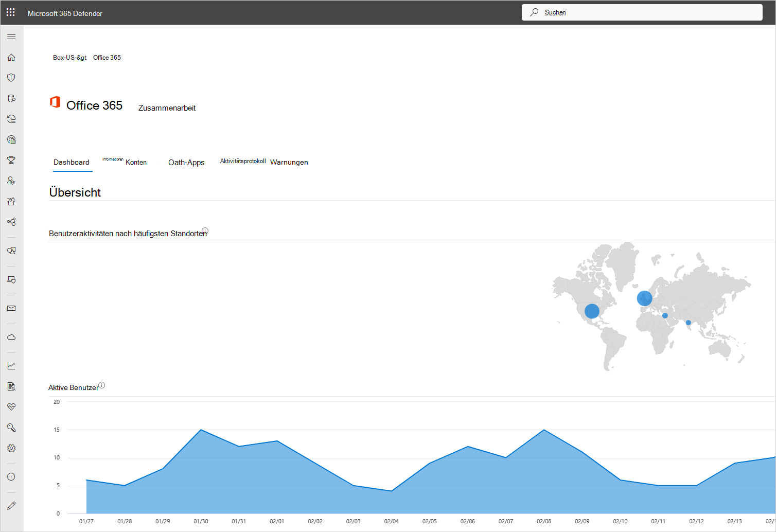Customize navigation via the pencil icon

pyautogui.click(x=11, y=505)
